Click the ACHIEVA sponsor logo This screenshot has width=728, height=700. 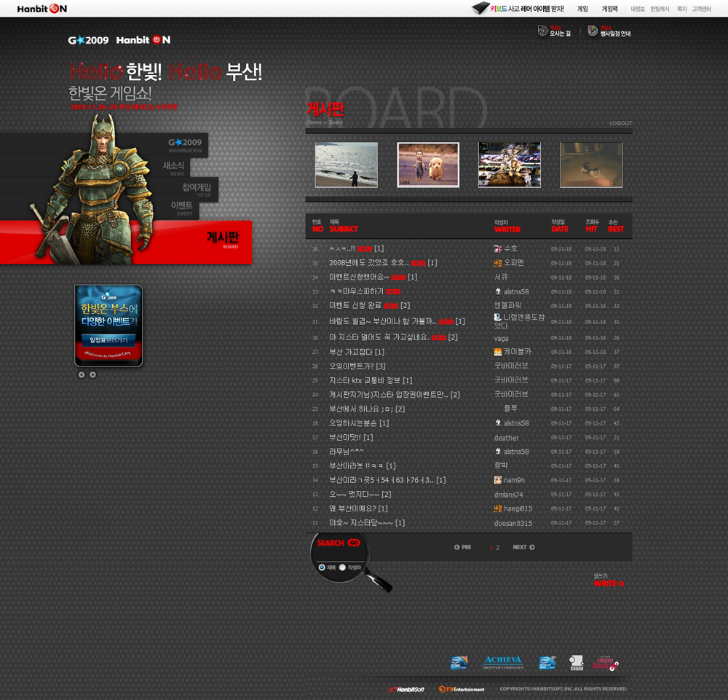503,662
